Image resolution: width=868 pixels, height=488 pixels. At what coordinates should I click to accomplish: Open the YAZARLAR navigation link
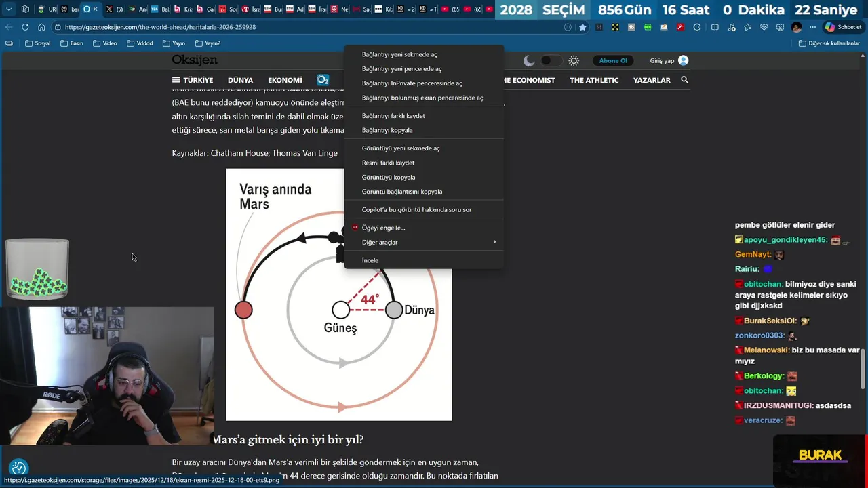tap(652, 80)
